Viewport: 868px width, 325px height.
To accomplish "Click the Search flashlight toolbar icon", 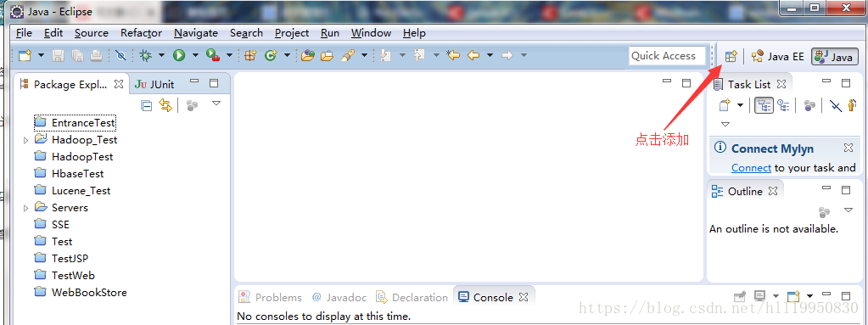I will (x=348, y=55).
